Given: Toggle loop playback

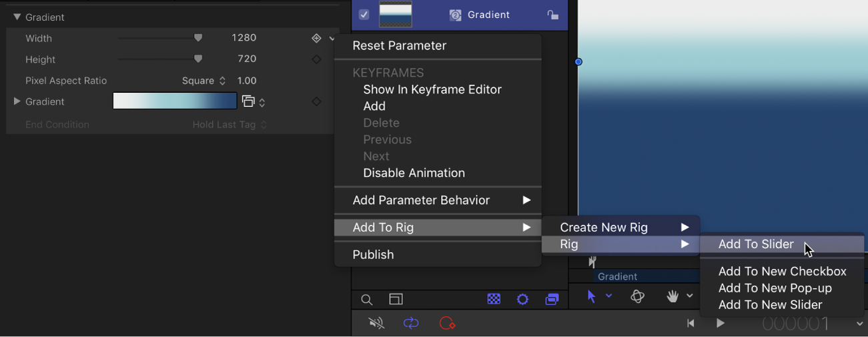Looking at the screenshot, I should pyautogui.click(x=411, y=324).
